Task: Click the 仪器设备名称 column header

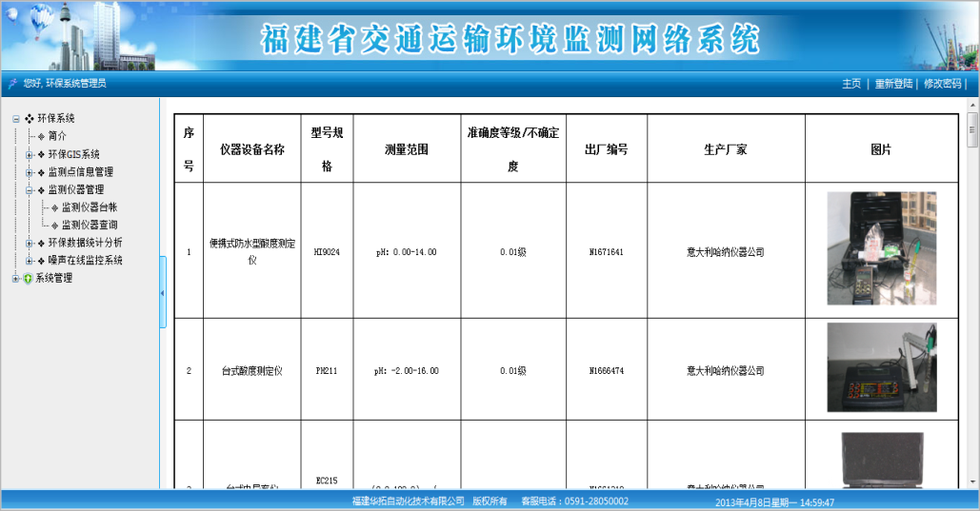Action: click(x=251, y=150)
